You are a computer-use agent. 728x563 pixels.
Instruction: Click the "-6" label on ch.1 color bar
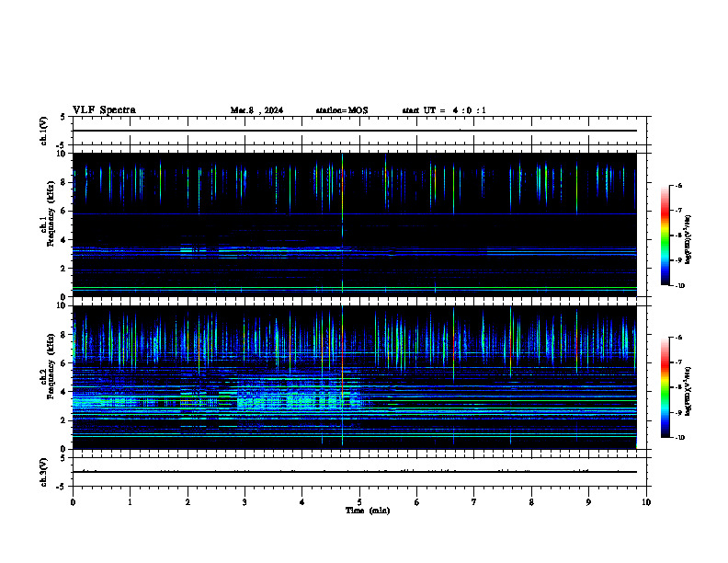[x=678, y=185]
